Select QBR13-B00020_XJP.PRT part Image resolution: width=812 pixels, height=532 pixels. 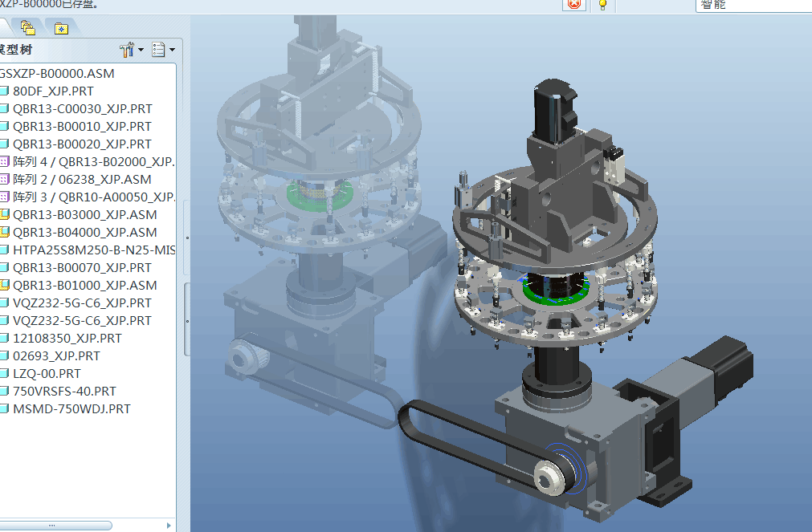coord(83,144)
